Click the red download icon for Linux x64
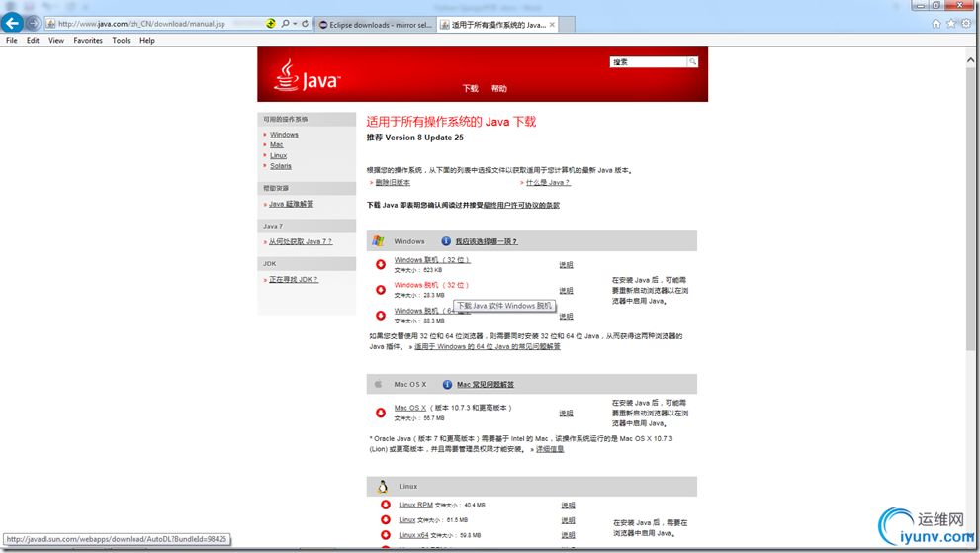980x553 pixels. coord(385,535)
